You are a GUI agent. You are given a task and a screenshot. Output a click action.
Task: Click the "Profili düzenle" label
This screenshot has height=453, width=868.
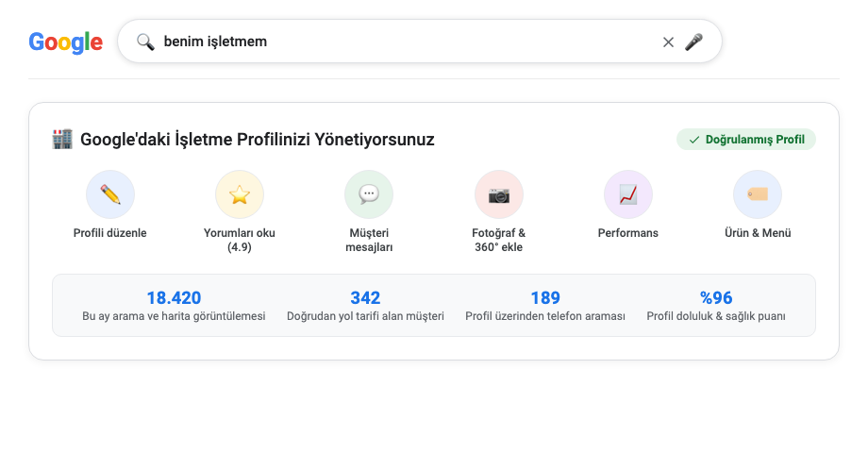(110, 233)
